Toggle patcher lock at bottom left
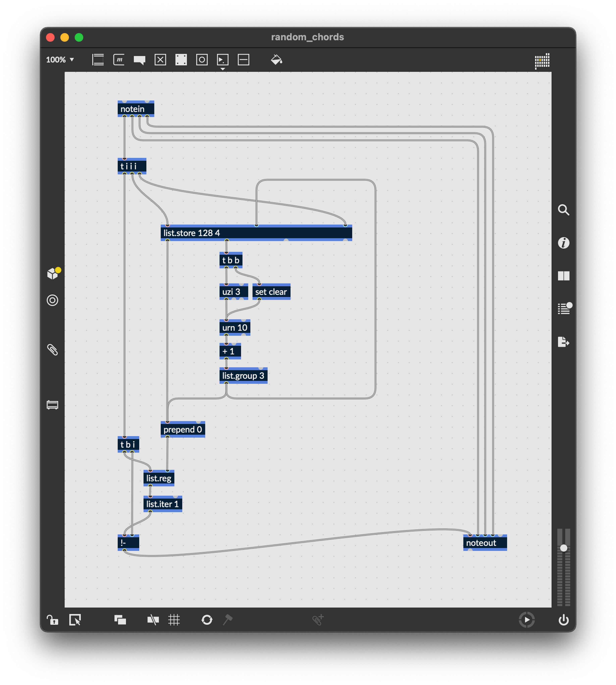Image resolution: width=616 pixels, height=685 pixels. coord(52,620)
